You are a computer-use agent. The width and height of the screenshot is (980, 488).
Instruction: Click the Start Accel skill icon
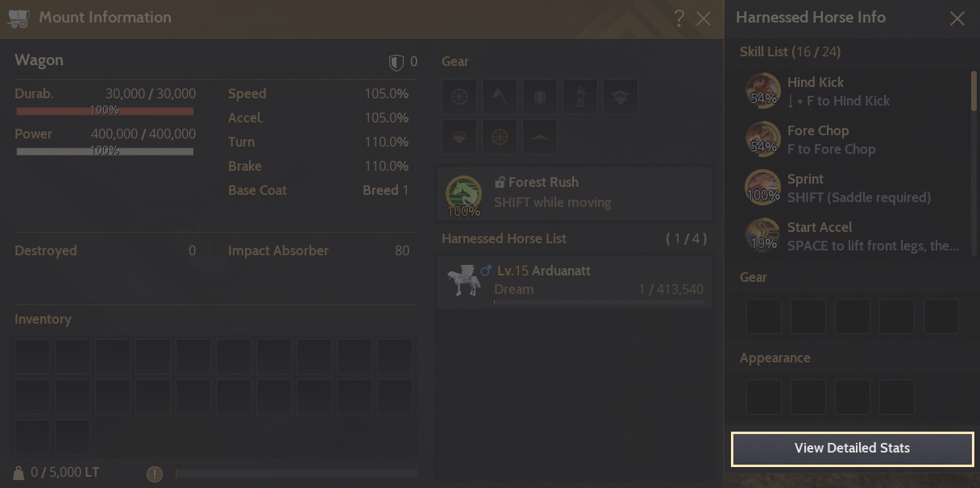(762, 235)
